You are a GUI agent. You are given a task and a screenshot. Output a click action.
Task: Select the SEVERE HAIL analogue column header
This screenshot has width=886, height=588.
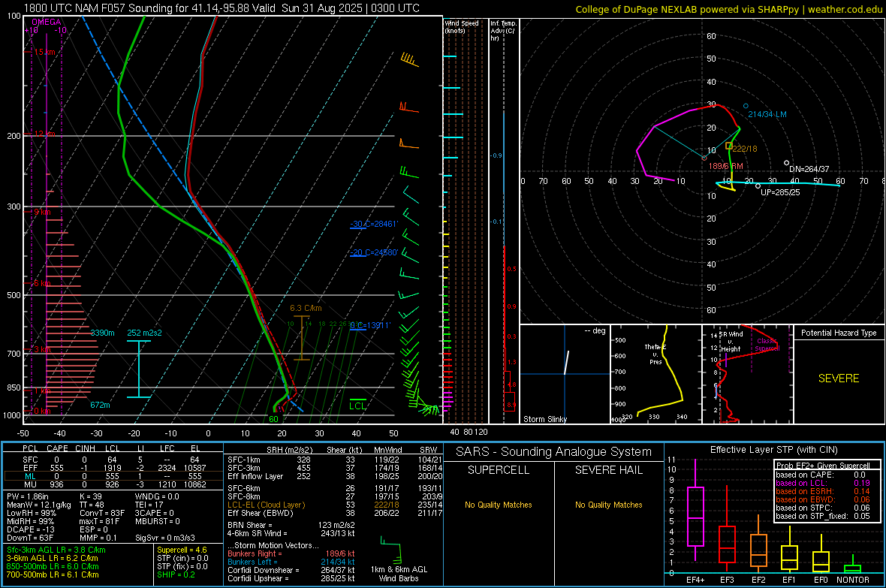608,470
